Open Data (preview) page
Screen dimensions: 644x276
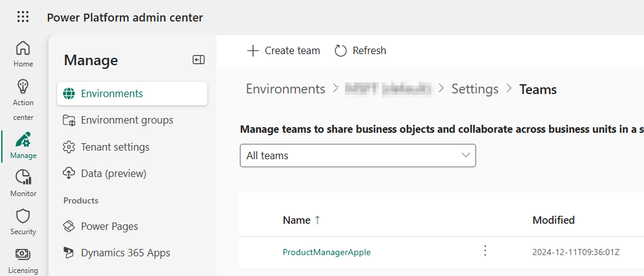coord(113,174)
